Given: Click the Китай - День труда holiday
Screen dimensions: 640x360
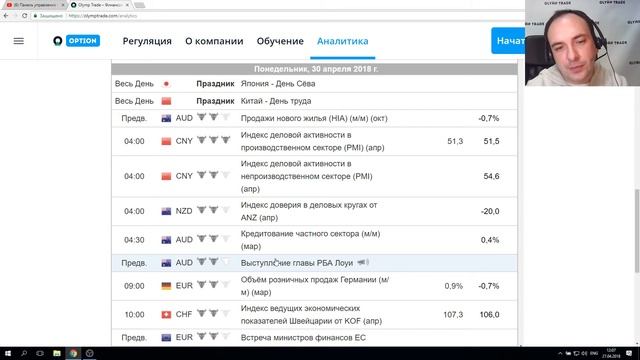Looking at the screenshot, I should (276, 101).
